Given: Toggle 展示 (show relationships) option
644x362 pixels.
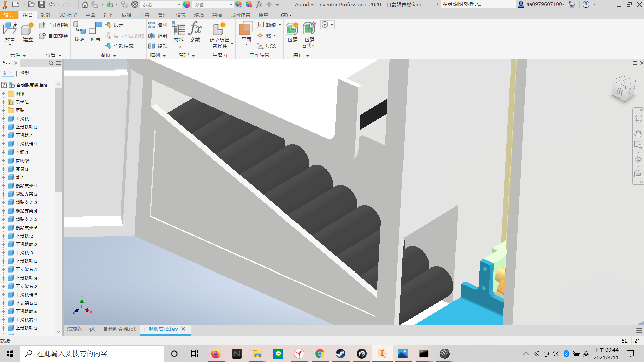Looking at the screenshot, I should [x=114, y=25].
